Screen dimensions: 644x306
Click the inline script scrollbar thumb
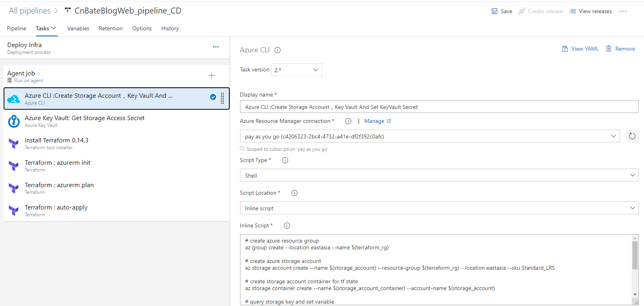coord(635,255)
